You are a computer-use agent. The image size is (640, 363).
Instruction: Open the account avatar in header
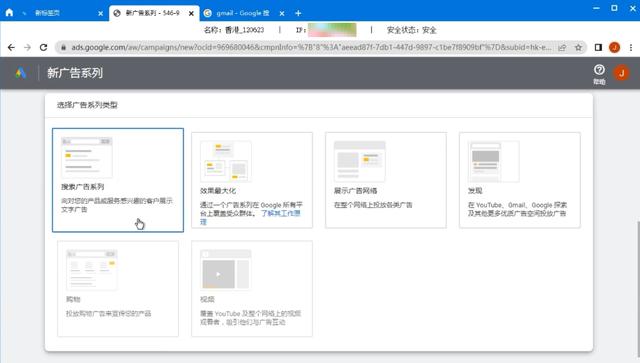(622, 73)
